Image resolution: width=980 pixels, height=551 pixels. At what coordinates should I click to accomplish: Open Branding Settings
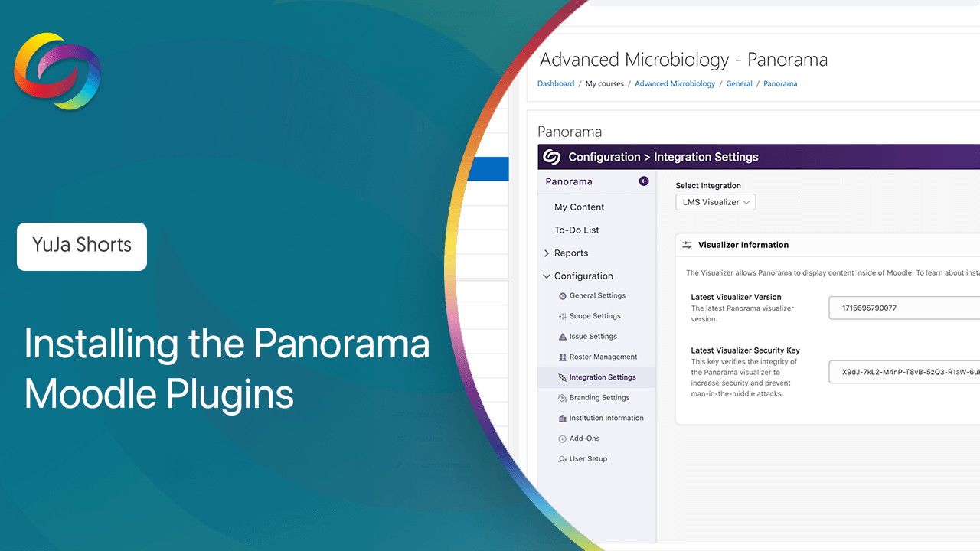pyautogui.click(x=599, y=398)
